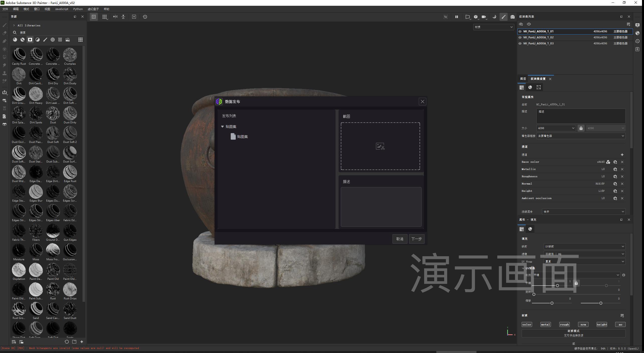Open the 3D cube view mode icon
Viewport: 644px width, 353px height.
pos(476,17)
